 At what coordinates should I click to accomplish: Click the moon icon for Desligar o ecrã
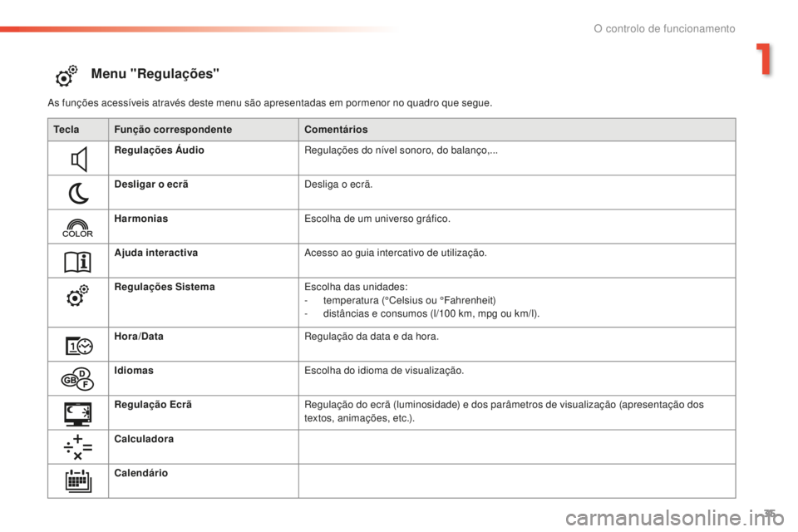[x=78, y=194]
